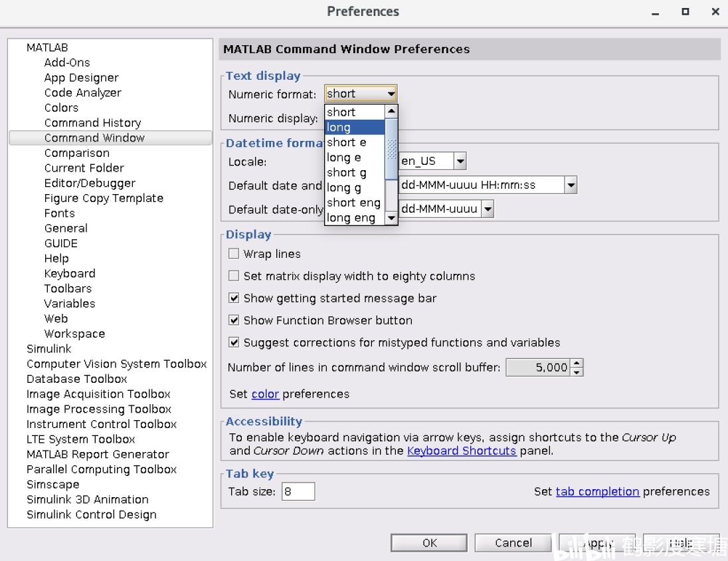Expand default date and time format dropdown
This screenshot has height=561, width=728.
click(x=571, y=185)
